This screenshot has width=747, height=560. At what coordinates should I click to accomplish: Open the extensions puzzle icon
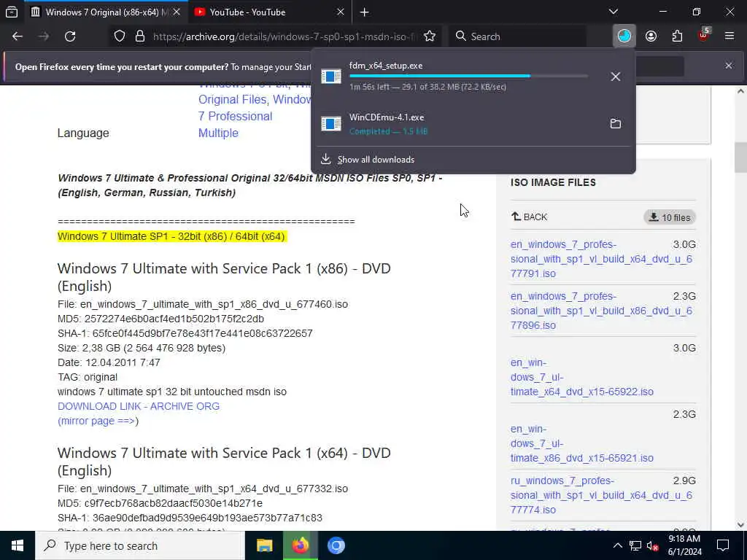click(x=677, y=36)
